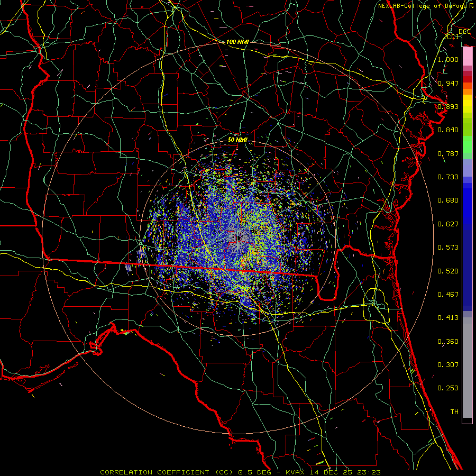Click the 0.733 scale value
The width and height of the screenshot is (476, 476).
[448, 177]
